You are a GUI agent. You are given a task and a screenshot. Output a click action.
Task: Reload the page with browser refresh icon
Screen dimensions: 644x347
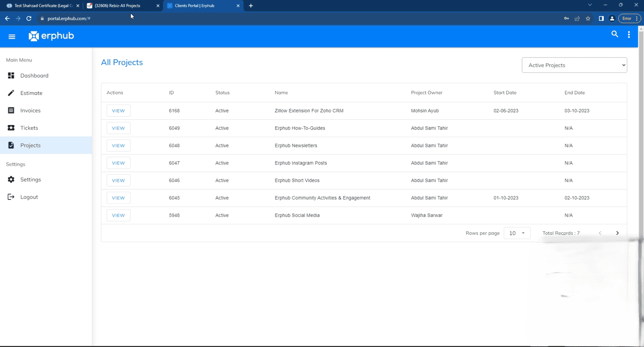tap(29, 18)
